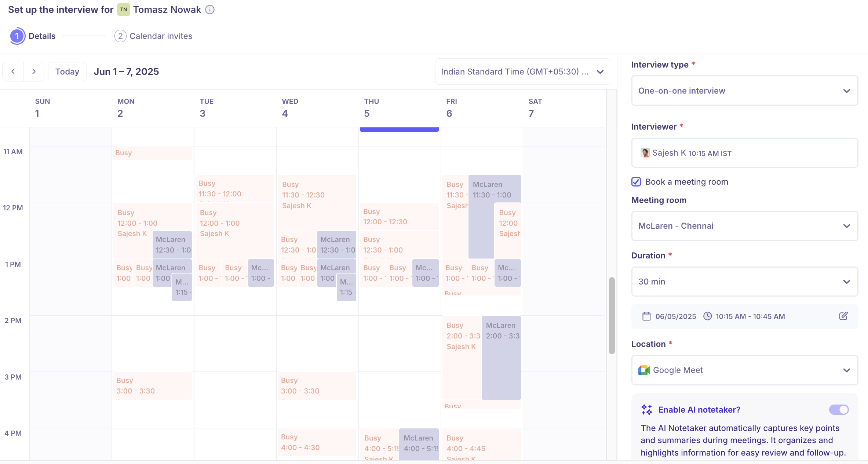Expand the 30 min duration dropdown

click(847, 282)
